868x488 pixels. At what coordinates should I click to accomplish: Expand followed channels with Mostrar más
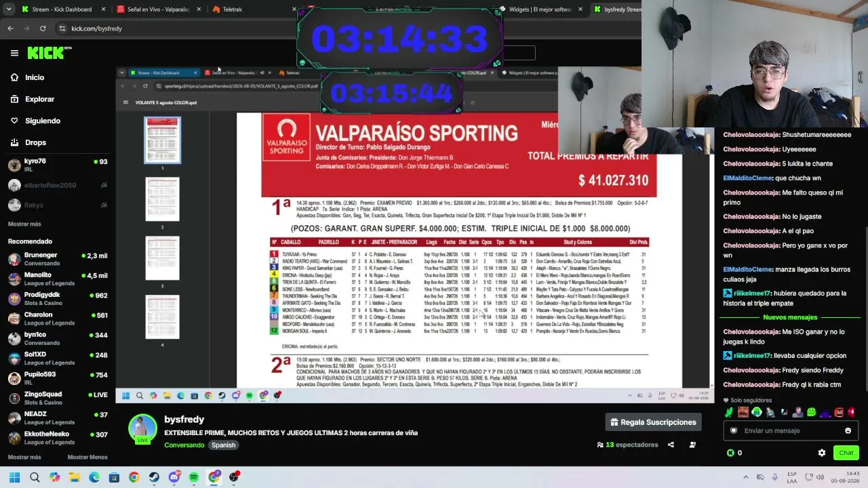(x=24, y=224)
